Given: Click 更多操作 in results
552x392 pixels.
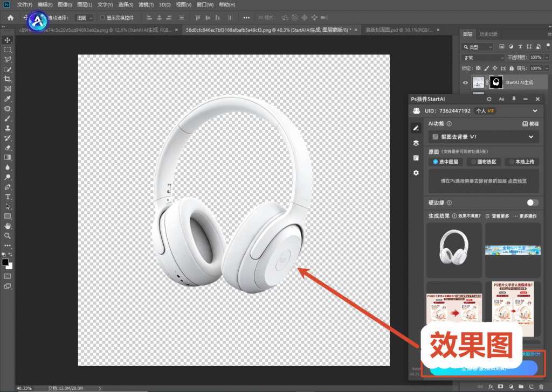Looking at the screenshot, I should [x=525, y=216].
